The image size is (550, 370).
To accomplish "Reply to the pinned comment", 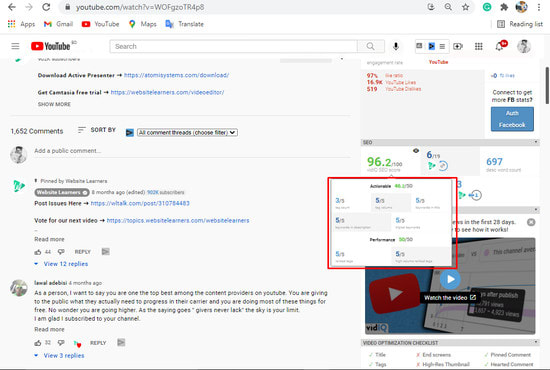I will (x=82, y=252).
